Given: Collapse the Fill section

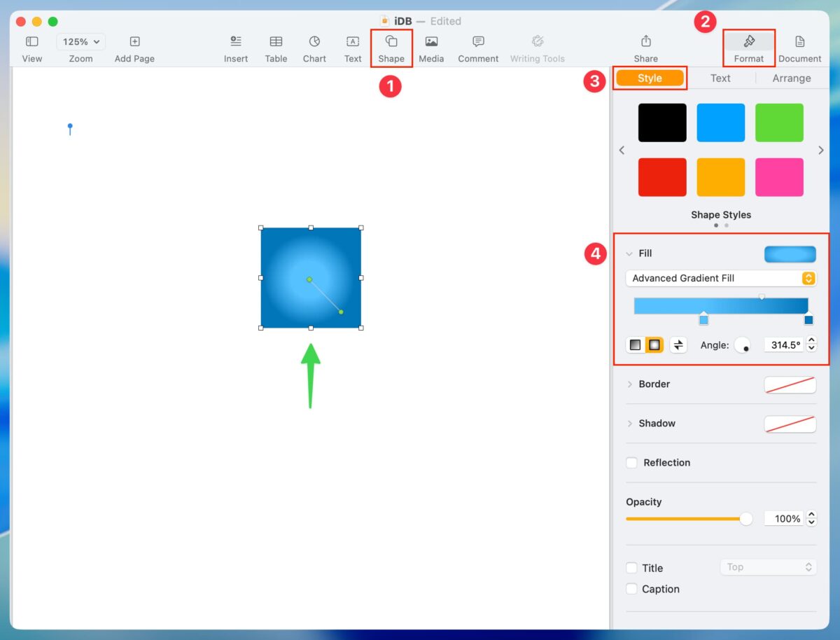Looking at the screenshot, I should (629, 253).
